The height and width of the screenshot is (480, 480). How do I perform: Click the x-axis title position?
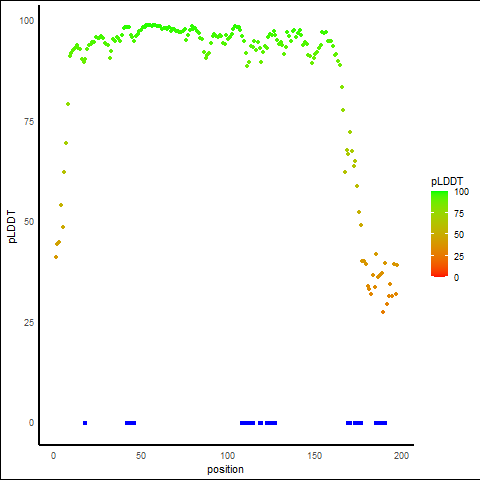[x=225, y=469]
